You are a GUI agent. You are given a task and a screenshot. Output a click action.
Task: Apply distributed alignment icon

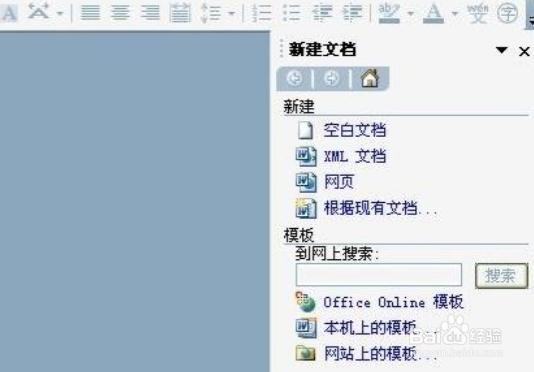(180, 13)
